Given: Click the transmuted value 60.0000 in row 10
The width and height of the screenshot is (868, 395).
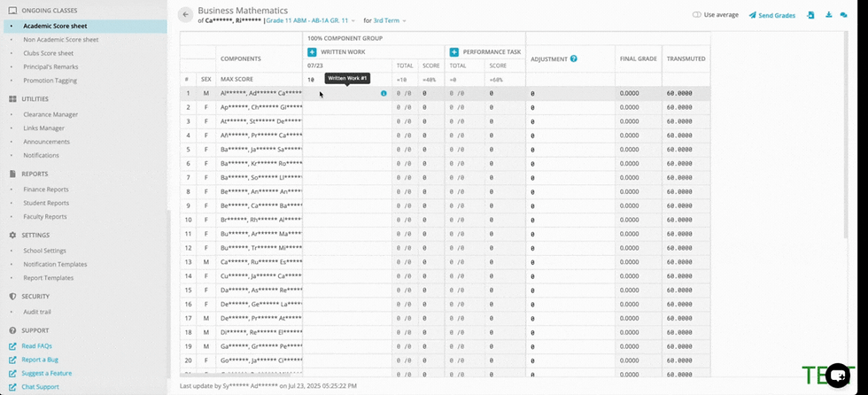Looking at the screenshot, I should [x=679, y=221].
